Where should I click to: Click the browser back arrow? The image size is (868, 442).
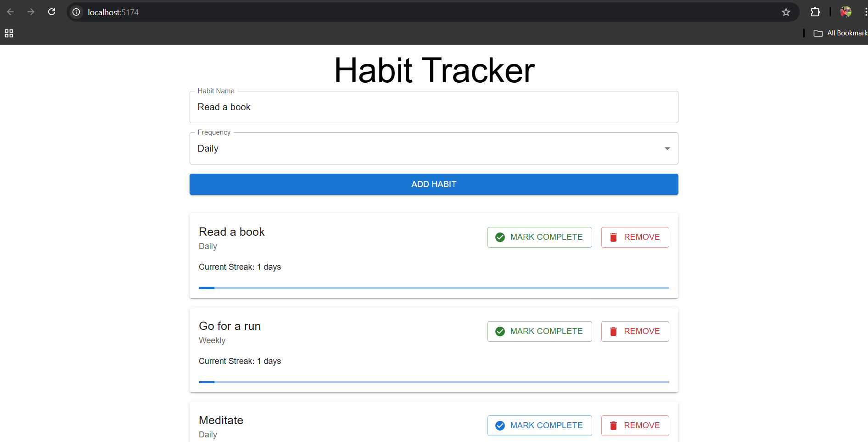11,12
